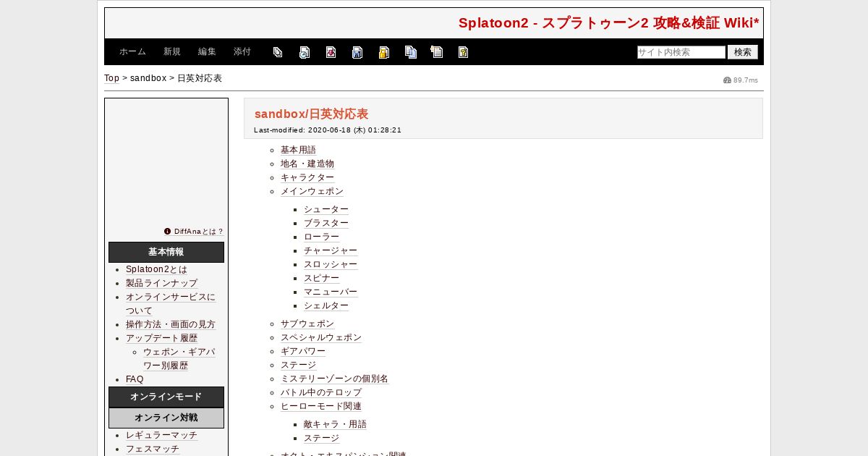This screenshot has height=456, width=868.
Task: Click the sandbox/日英対応表 page heading
Action: click(x=311, y=114)
